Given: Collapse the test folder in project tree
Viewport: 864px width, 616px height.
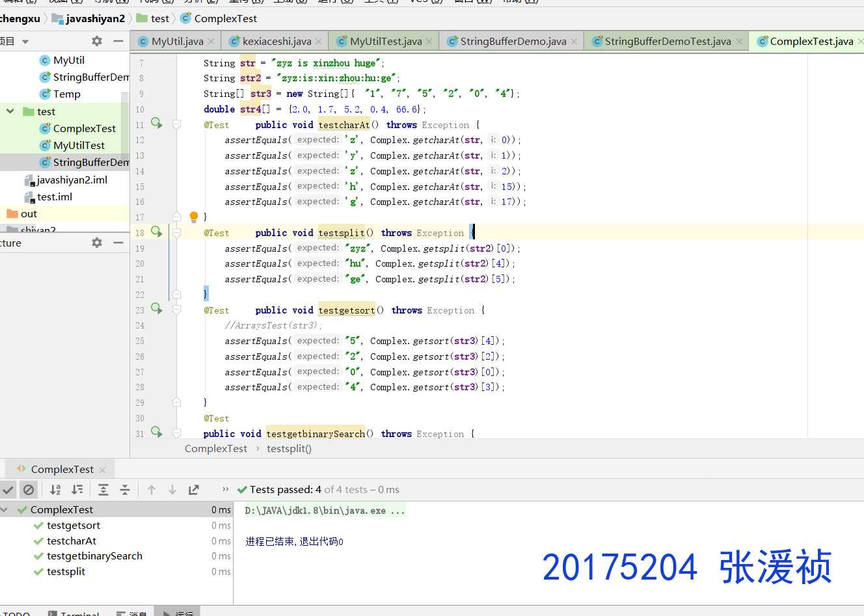Looking at the screenshot, I should [10, 111].
